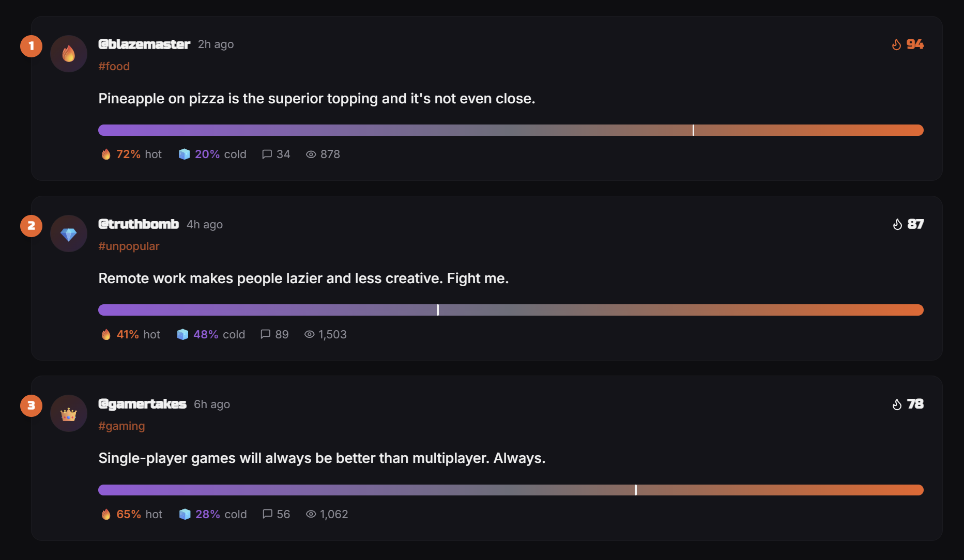
Task: Click the eye icon showing 1,503 views
Action: coord(309,334)
